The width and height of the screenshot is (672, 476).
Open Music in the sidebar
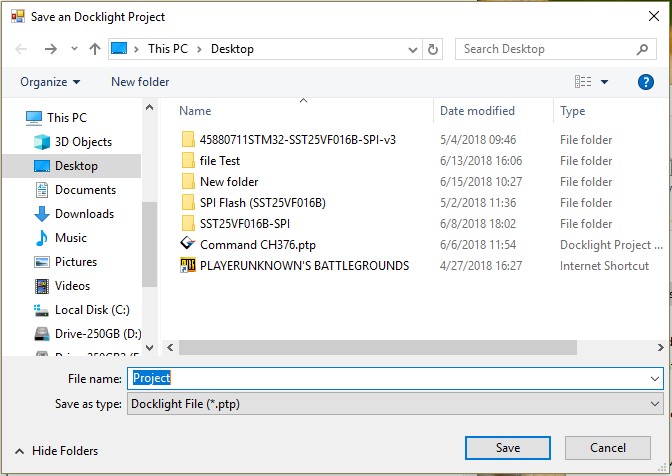(x=71, y=238)
